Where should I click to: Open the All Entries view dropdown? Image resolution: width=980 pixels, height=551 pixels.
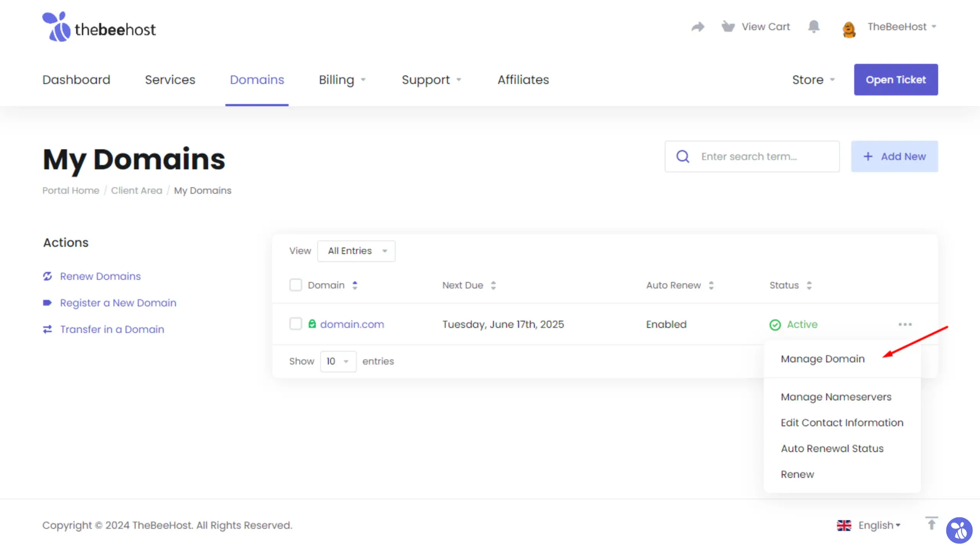[x=356, y=251]
